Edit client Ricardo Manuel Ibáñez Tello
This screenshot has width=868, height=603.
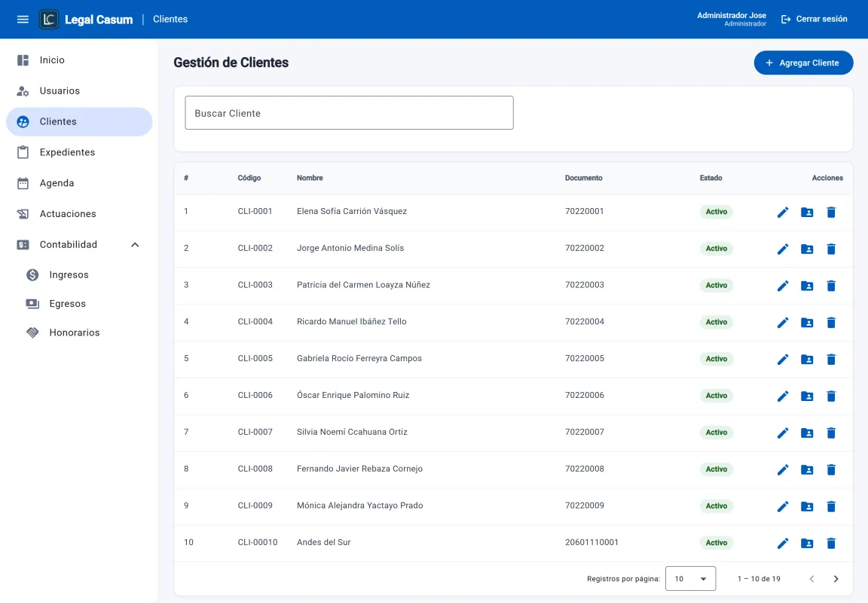(x=783, y=323)
